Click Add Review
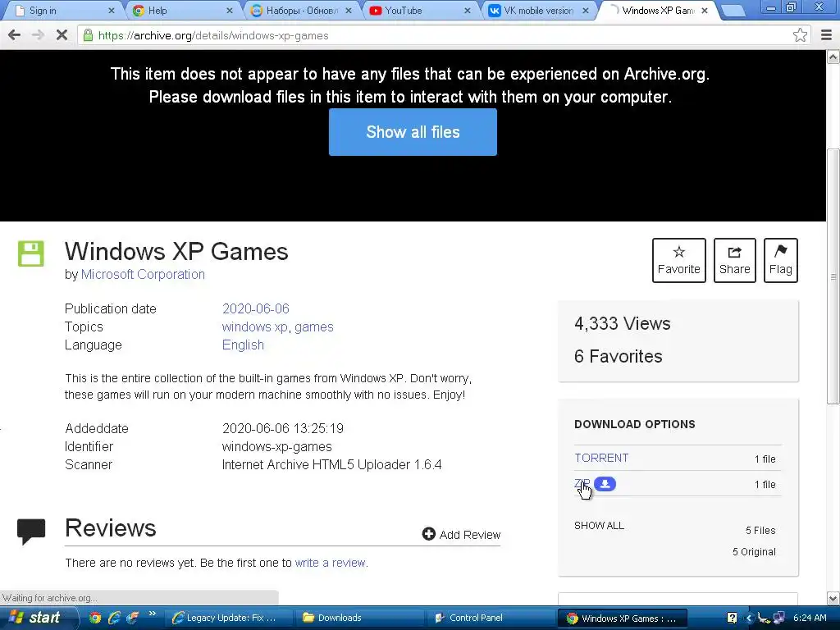This screenshot has height=630, width=840. (x=461, y=534)
